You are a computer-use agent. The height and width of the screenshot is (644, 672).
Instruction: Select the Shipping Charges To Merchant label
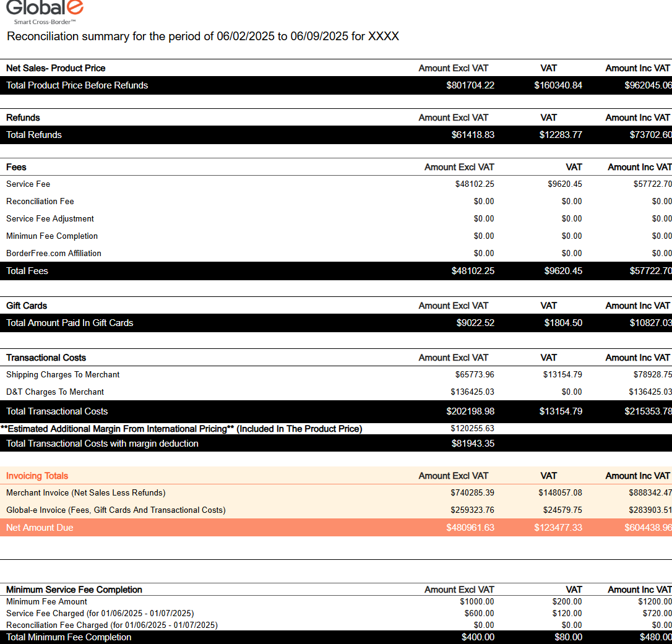(62, 375)
